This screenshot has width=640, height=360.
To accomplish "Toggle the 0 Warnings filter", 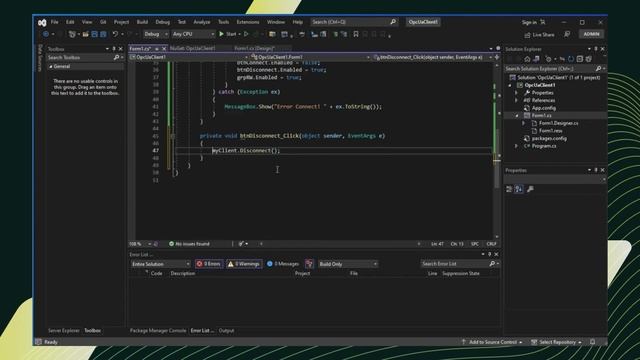I will tap(244, 264).
